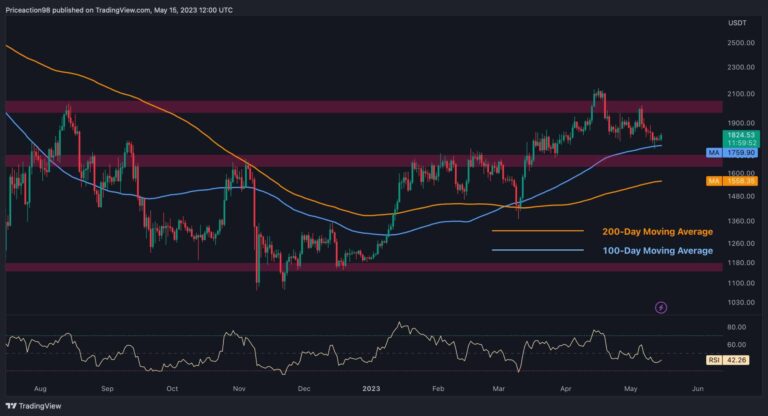Click the 1260.00 price axis value

741,243
